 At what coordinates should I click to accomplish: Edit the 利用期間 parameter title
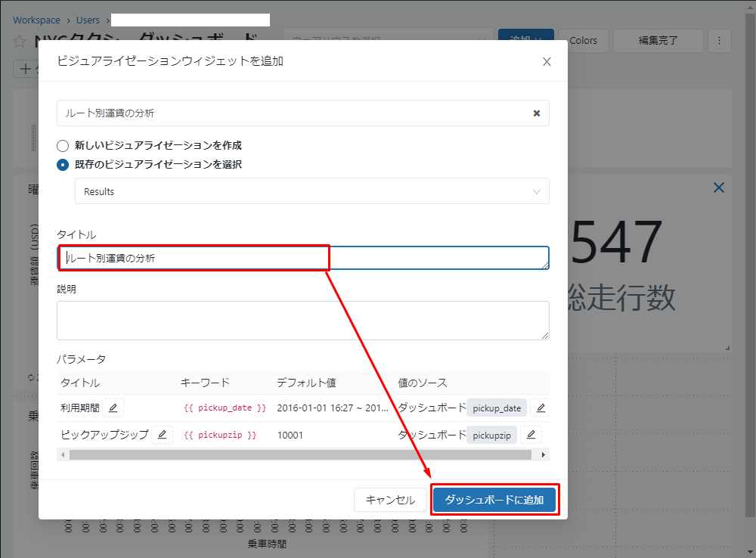(113, 408)
